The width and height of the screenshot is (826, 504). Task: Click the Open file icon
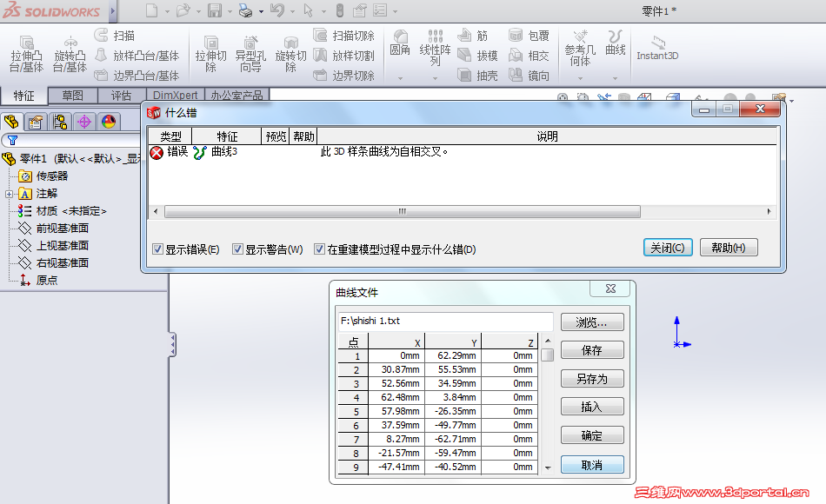point(183,10)
